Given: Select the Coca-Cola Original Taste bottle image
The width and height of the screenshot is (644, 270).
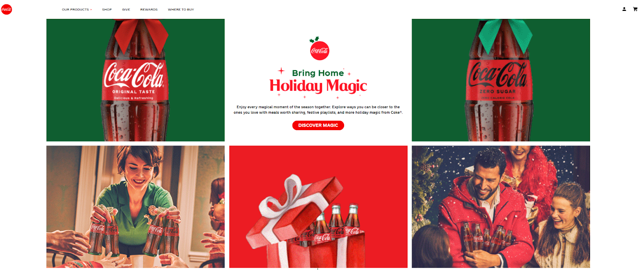Looking at the screenshot, I should (x=136, y=80).
